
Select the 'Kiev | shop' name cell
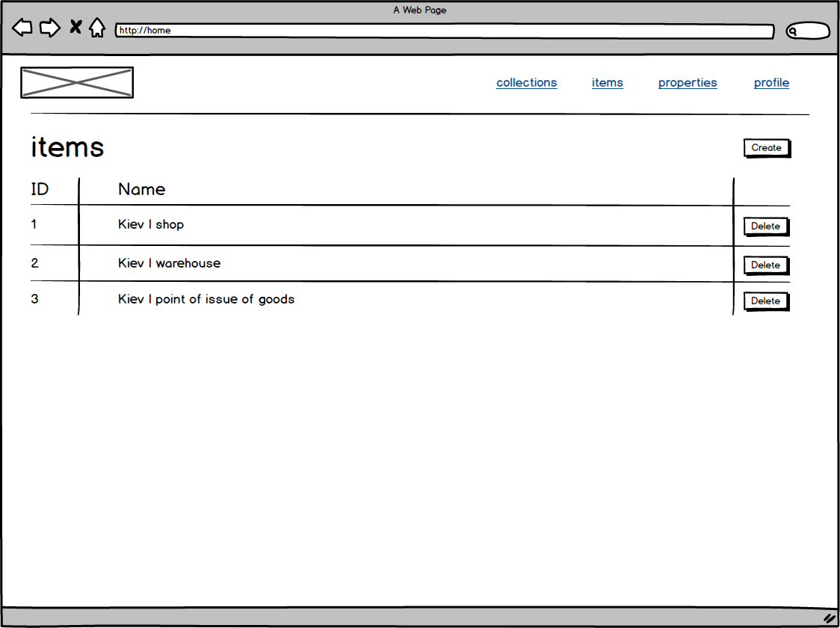[x=150, y=224]
